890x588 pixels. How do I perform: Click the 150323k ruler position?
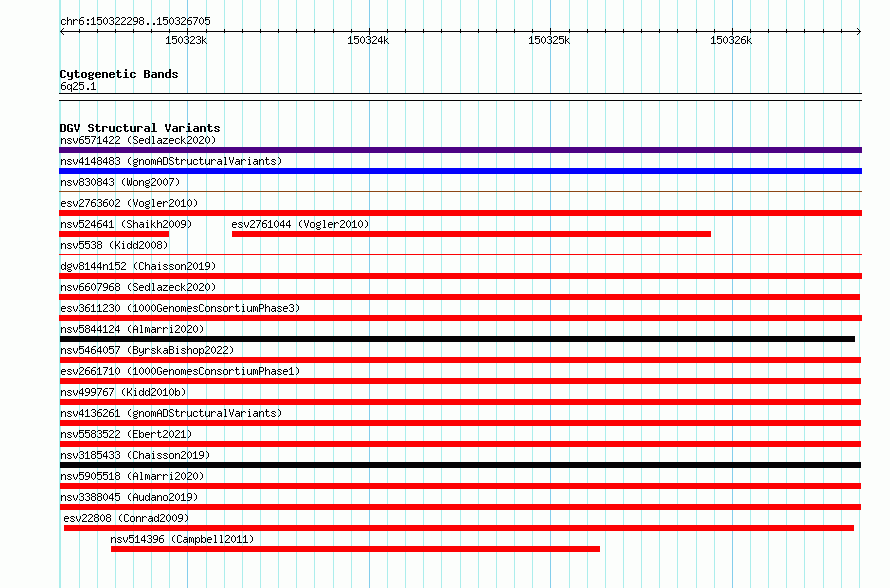[x=186, y=40]
